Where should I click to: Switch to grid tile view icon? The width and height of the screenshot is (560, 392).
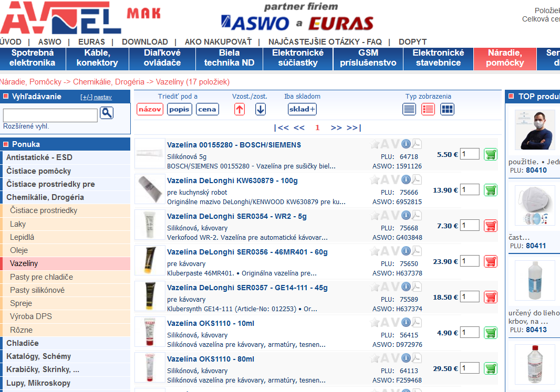click(447, 109)
